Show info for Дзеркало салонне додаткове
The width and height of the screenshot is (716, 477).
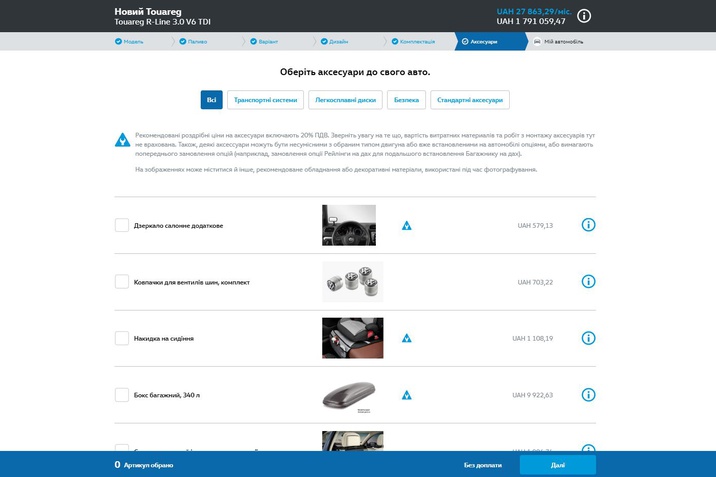point(588,225)
